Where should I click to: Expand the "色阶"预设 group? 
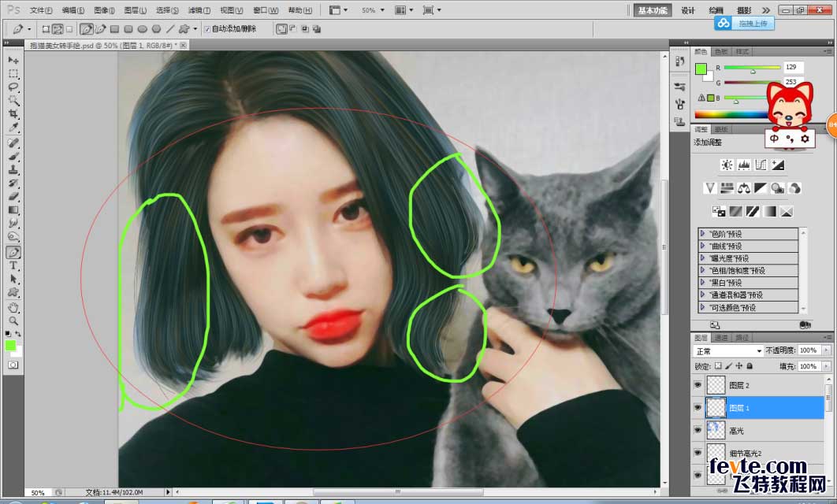[x=705, y=233]
